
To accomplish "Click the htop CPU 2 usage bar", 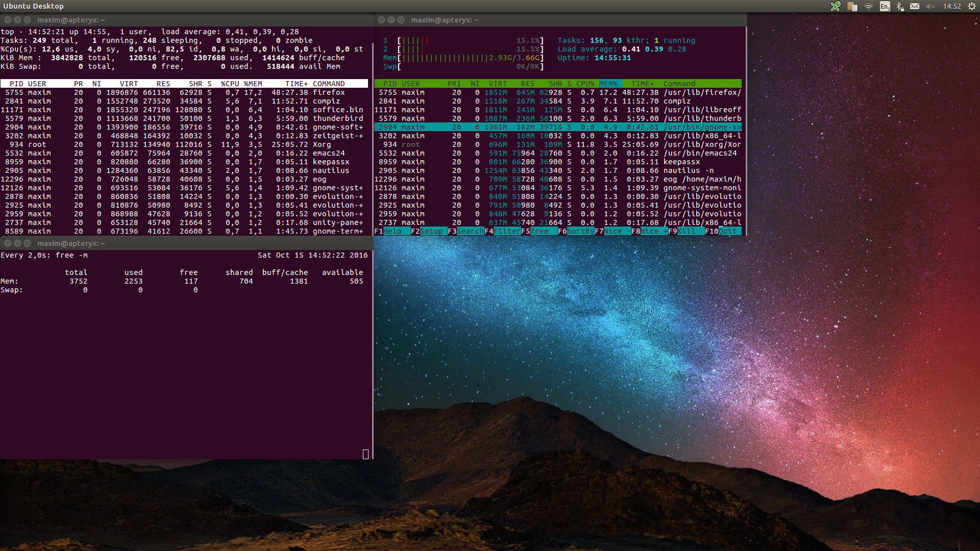I will (463, 49).
